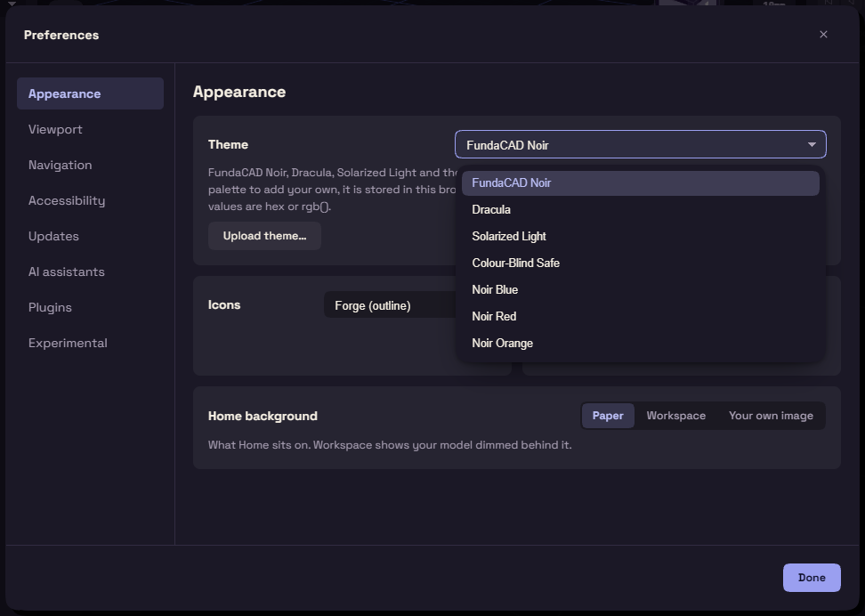Select Solarized Light theme
The height and width of the screenshot is (616, 865).
[x=640, y=236]
